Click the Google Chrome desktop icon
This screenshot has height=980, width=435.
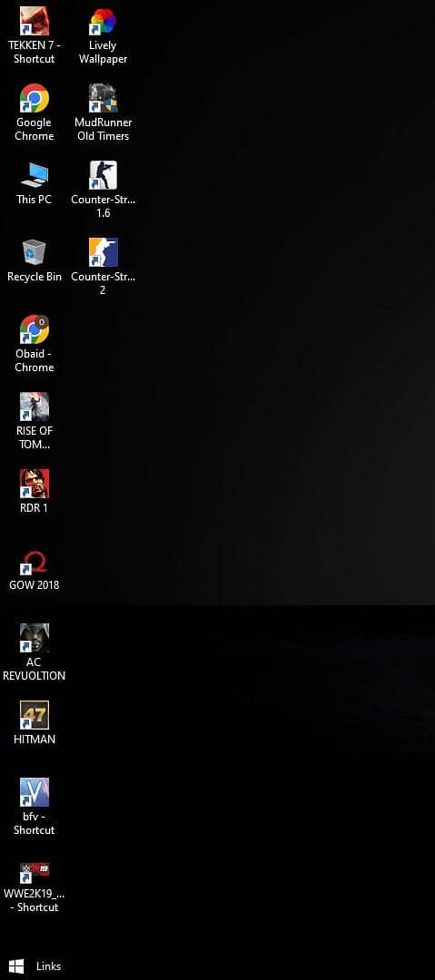[35, 98]
